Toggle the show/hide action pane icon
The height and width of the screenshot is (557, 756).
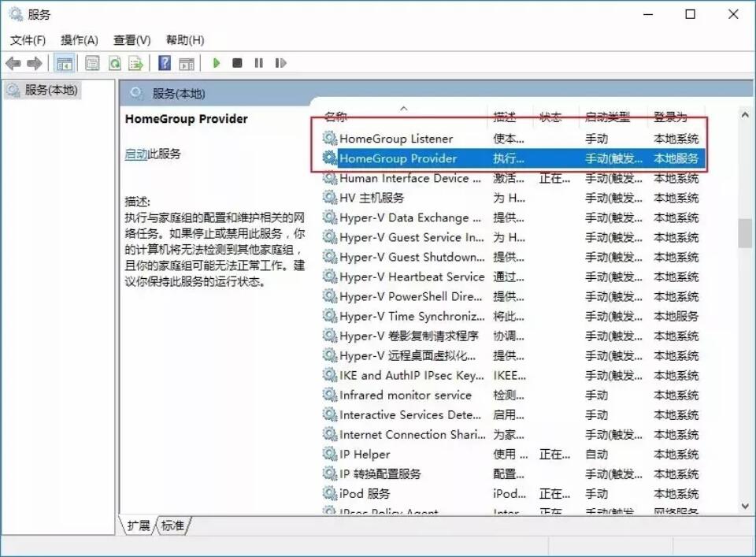187,63
